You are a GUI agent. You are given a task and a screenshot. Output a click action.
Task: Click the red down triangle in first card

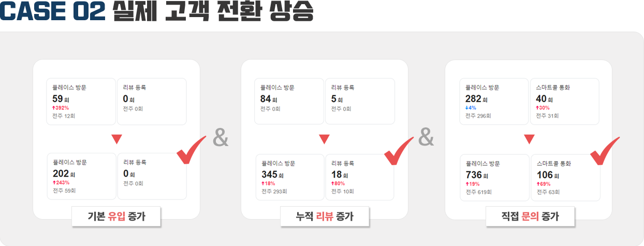coord(116,139)
